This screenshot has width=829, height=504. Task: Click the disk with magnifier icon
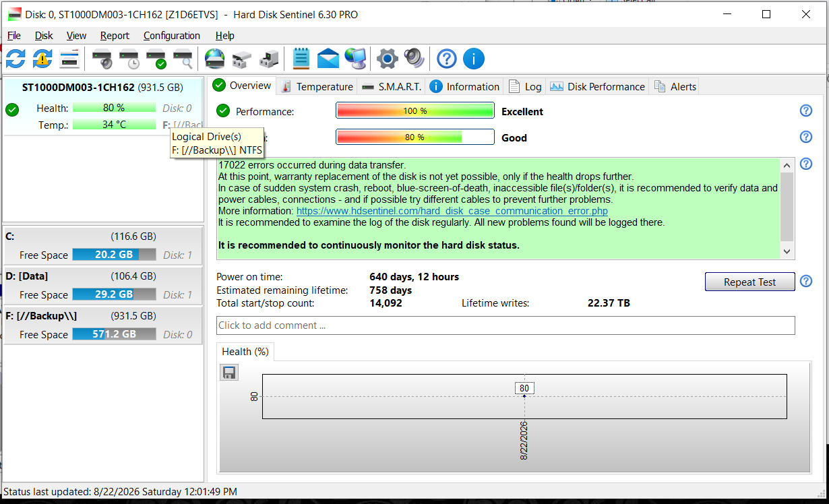[183, 59]
